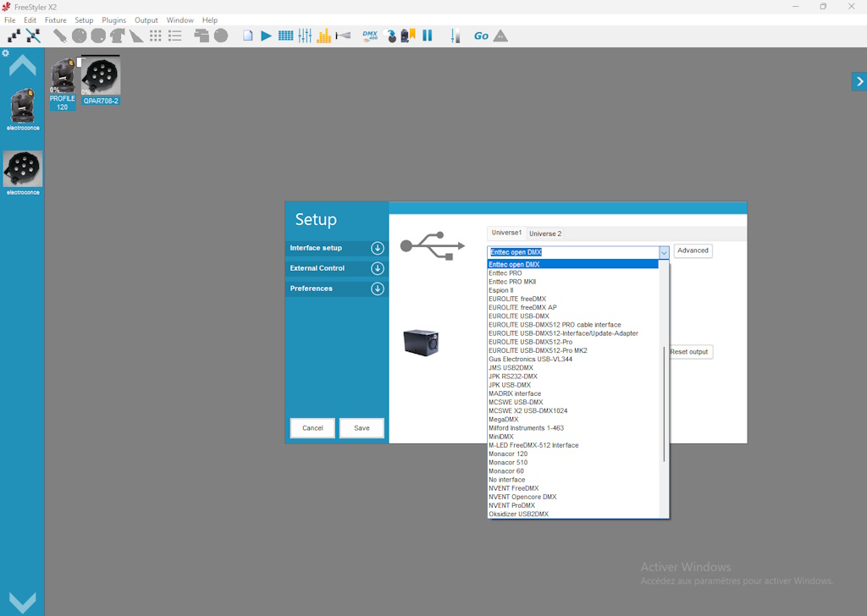Expand the Interface setup section
The width and height of the screenshot is (867, 616).
coord(378,248)
